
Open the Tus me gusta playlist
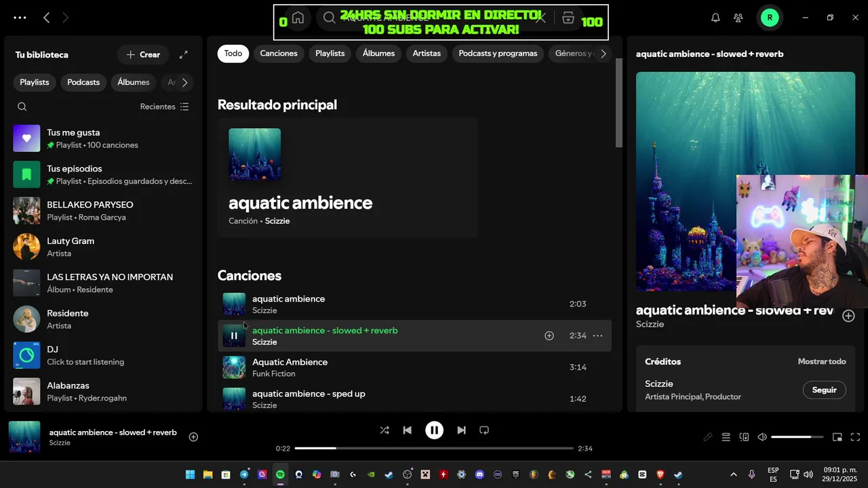coord(103,138)
